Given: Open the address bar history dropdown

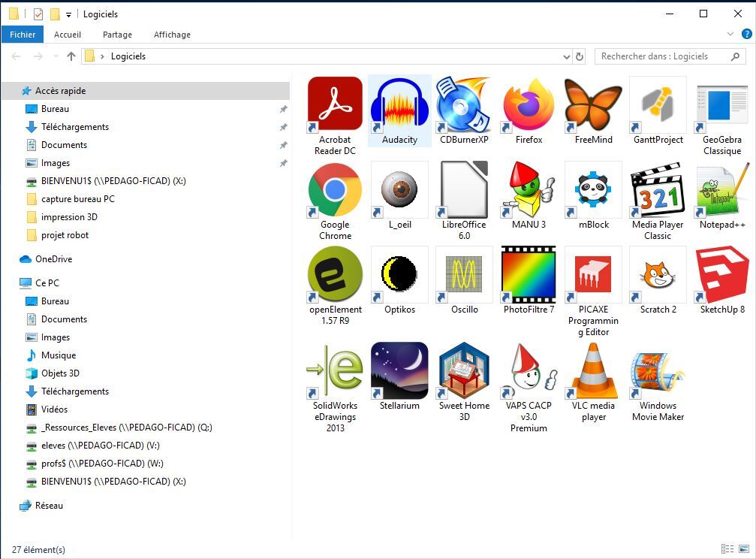Looking at the screenshot, I should (x=567, y=57).
